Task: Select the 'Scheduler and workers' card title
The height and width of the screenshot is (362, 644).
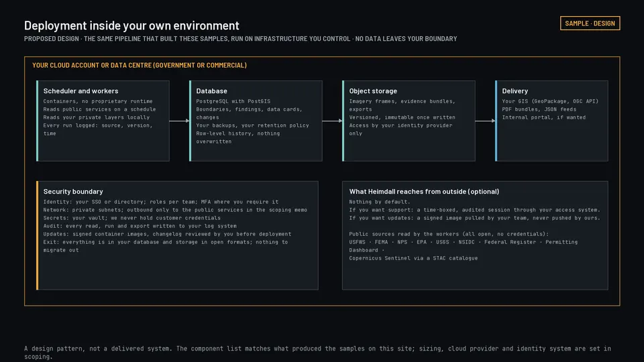Action: (81, 90)
